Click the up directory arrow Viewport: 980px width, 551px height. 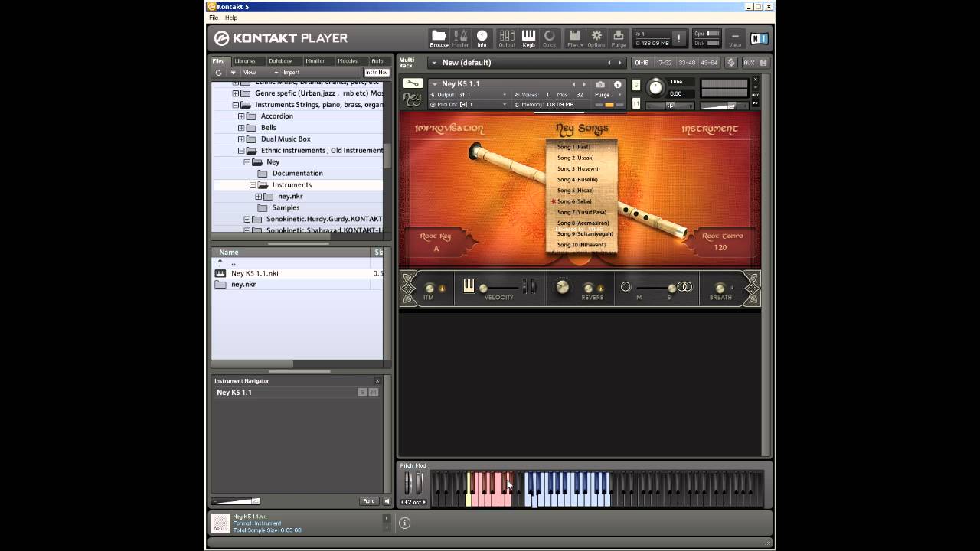pyautogui.click(x=220, y=262)
